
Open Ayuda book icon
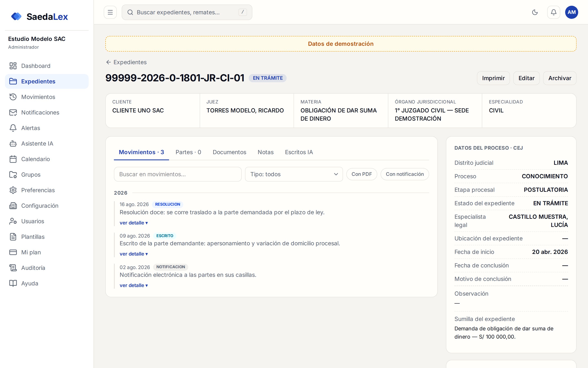click(x=13, y=283)
